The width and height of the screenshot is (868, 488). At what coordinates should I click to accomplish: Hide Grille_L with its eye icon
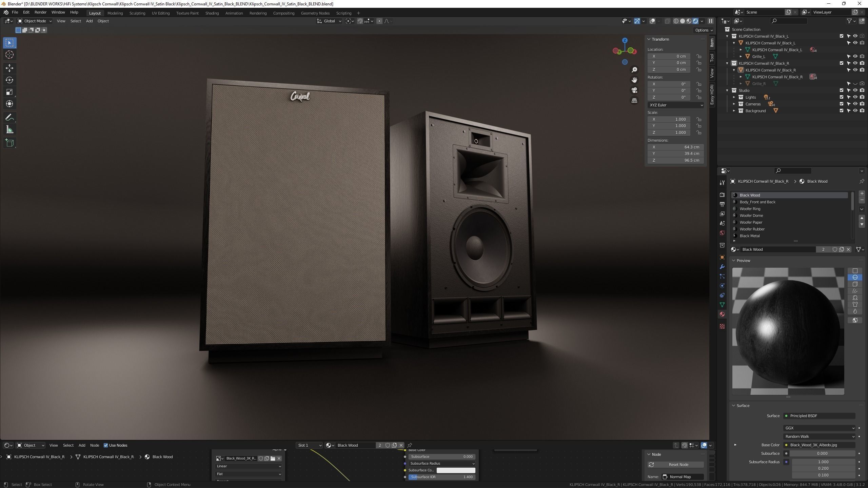[855, 57]
